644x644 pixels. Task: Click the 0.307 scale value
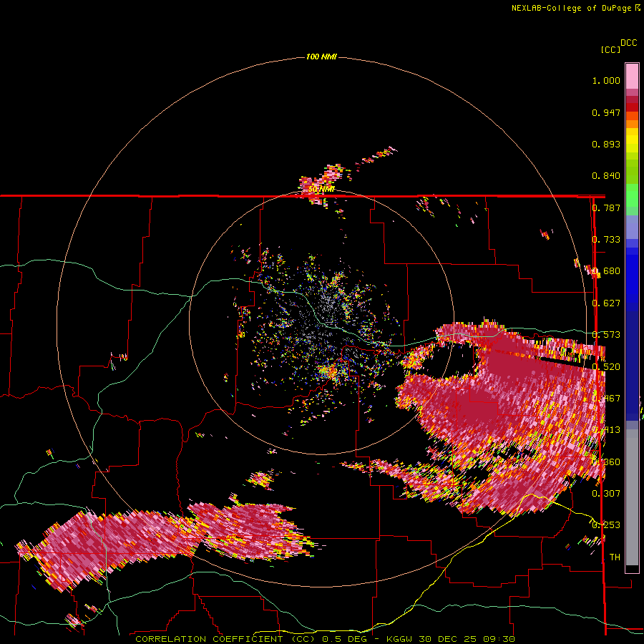coord(606,493)
